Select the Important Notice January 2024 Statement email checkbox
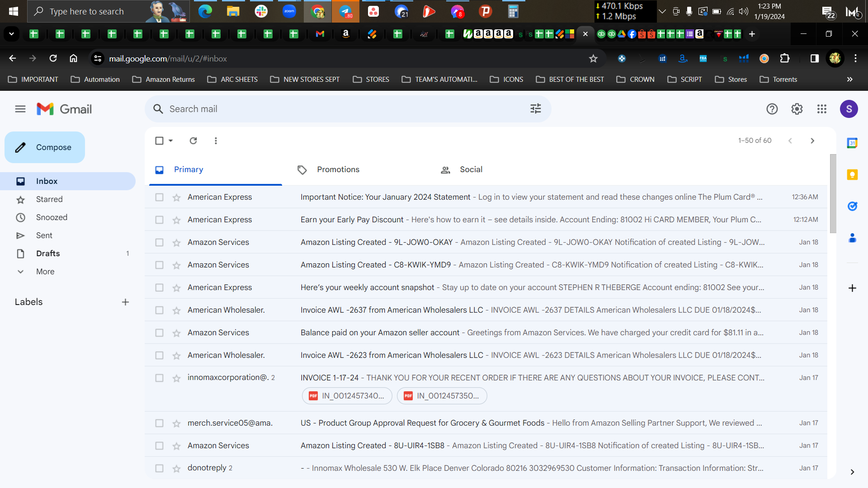868x488 pixels. 159,197
